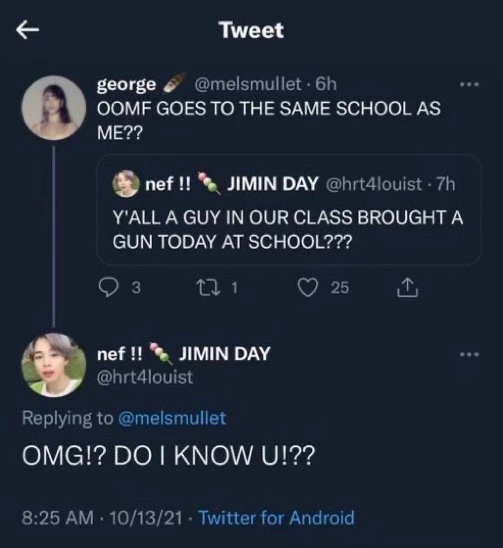Tap the 'nef !! JIMIN DAY' display name

[184, 354]
